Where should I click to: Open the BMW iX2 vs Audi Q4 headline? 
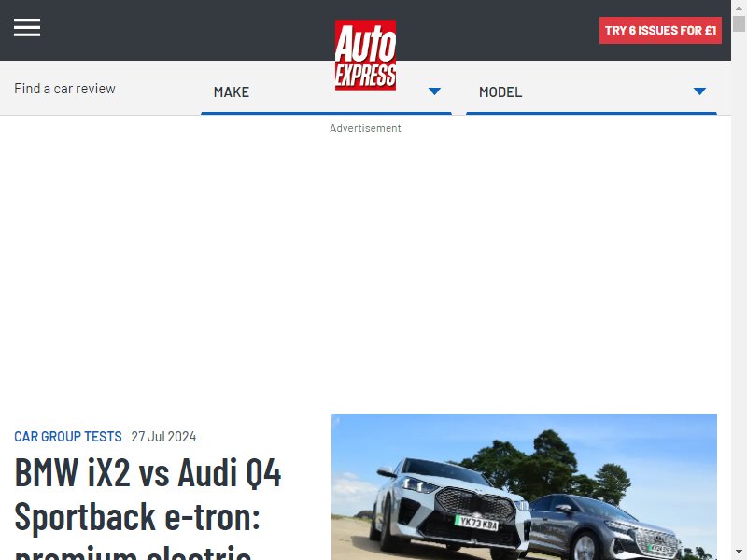pyautogui.click(x=148, y=507)
